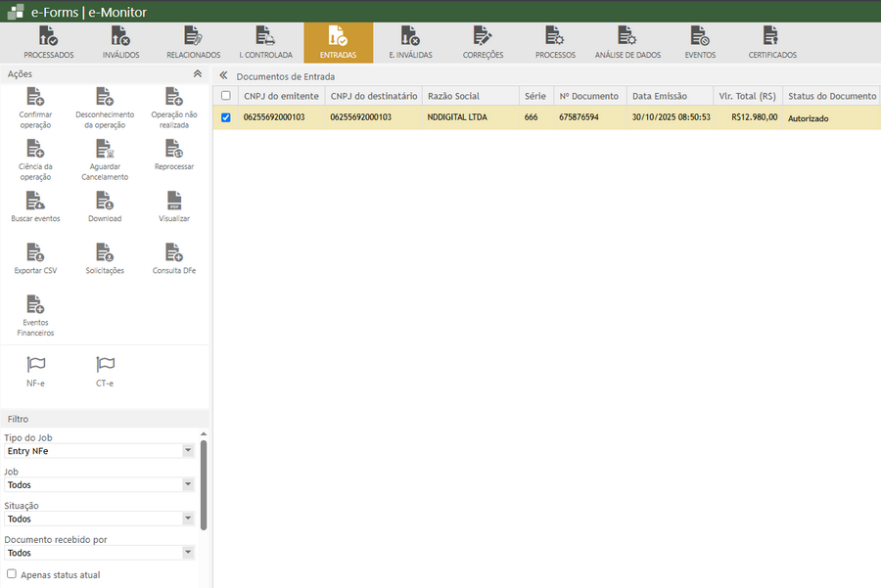
Task: Collapse the Ações panel
Action: [198, 74]
